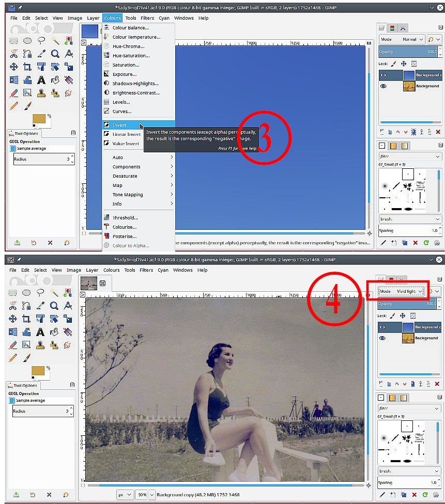Select Clone stamp tool in the photo GIMP window

(40, 345)
